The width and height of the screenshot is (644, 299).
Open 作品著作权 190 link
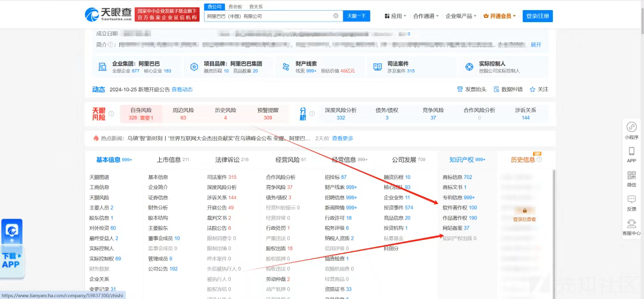click(460, 218)
